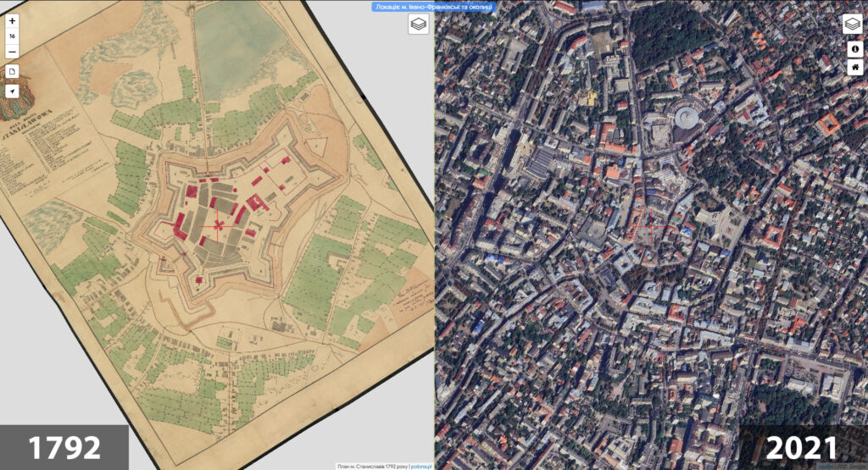Viewport: 868px width, 470px height.
Task: Open layers selector on the satellite map
Action: coord(852,25)
